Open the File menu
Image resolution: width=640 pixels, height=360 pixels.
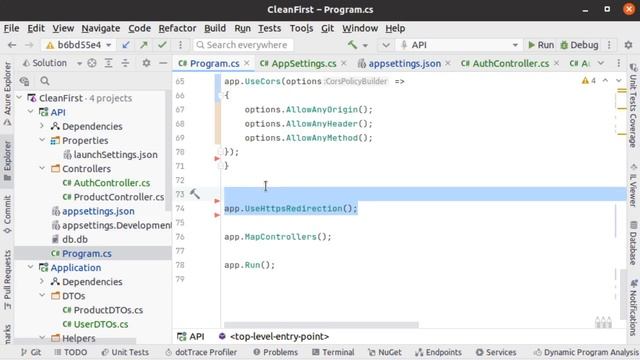11,28
